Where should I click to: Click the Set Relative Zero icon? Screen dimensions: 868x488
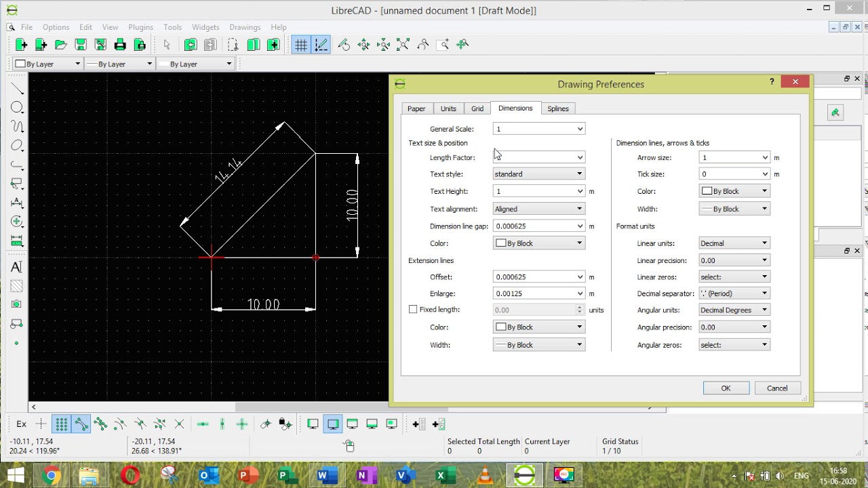click(x=266, y=424)
